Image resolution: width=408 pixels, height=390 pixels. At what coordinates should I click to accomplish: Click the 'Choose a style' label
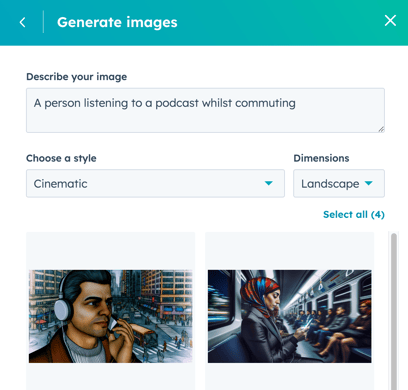point(61,158)
